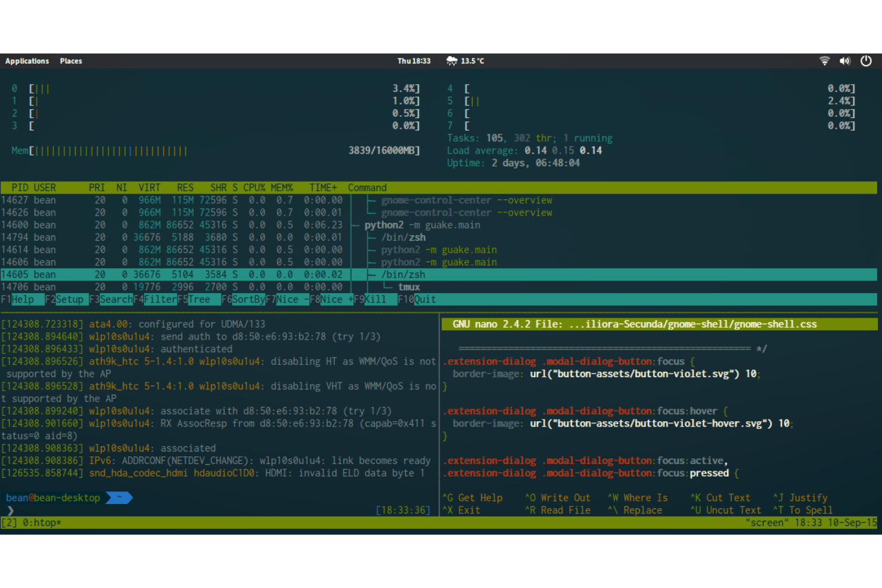The height and width of the screenshot is (588, 882).
Task: Select /bin/zsh process row PID 14794
Action: pyautogui.click(x=439, y=238)
